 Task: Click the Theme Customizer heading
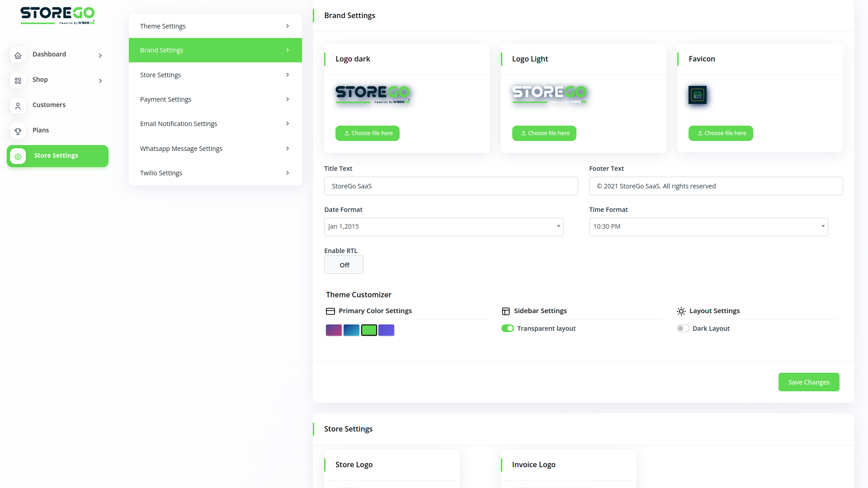359,295
